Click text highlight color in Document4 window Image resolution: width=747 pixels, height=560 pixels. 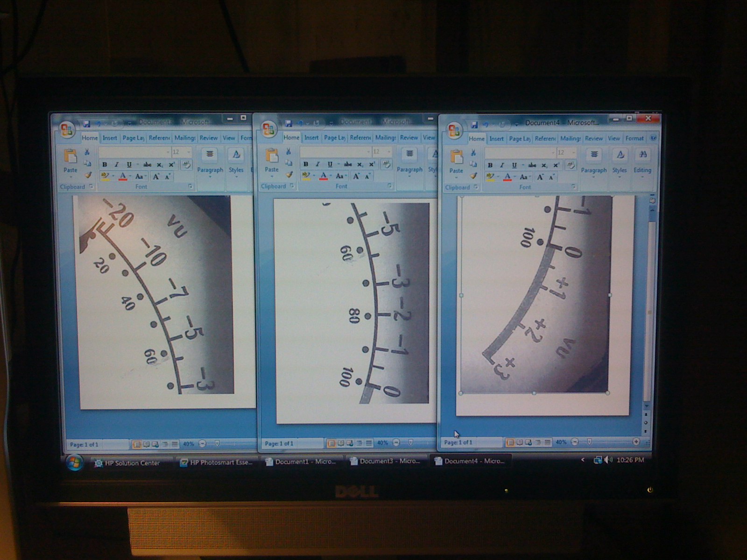coord(490,177)
